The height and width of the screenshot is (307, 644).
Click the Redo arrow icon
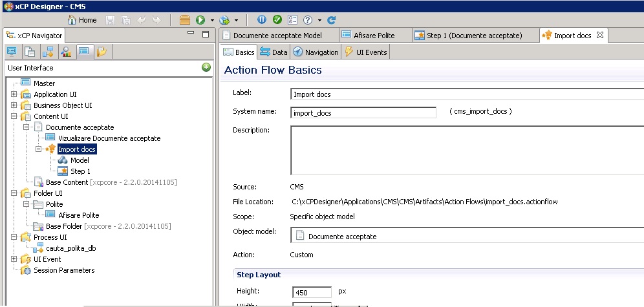coord(156,19)
